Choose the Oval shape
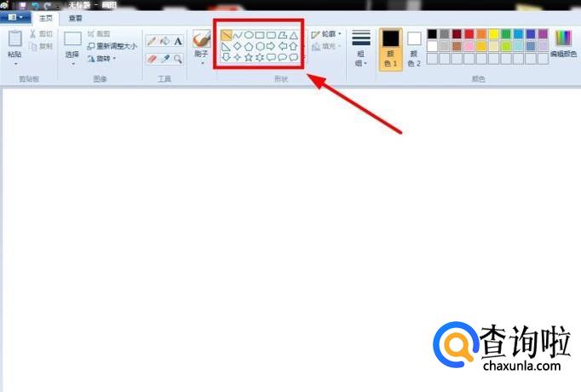This screenshot has height=392, width=581. click(x=249, y=36)
